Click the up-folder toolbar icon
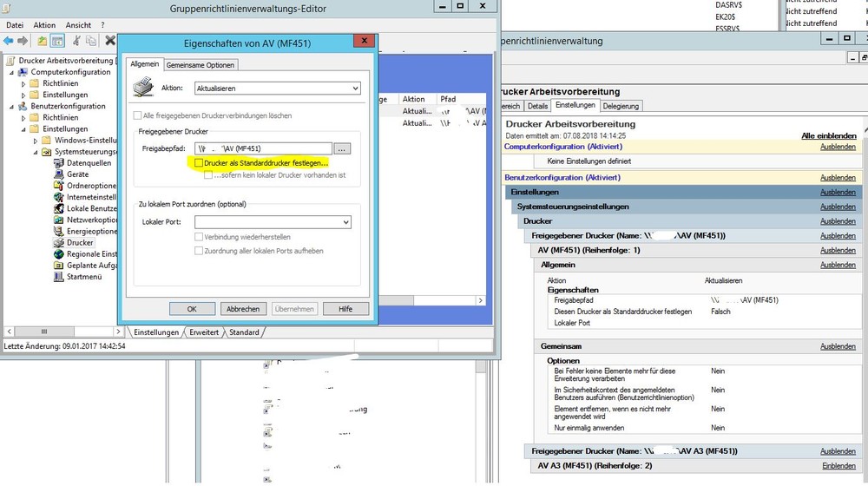 coord(40,41)
